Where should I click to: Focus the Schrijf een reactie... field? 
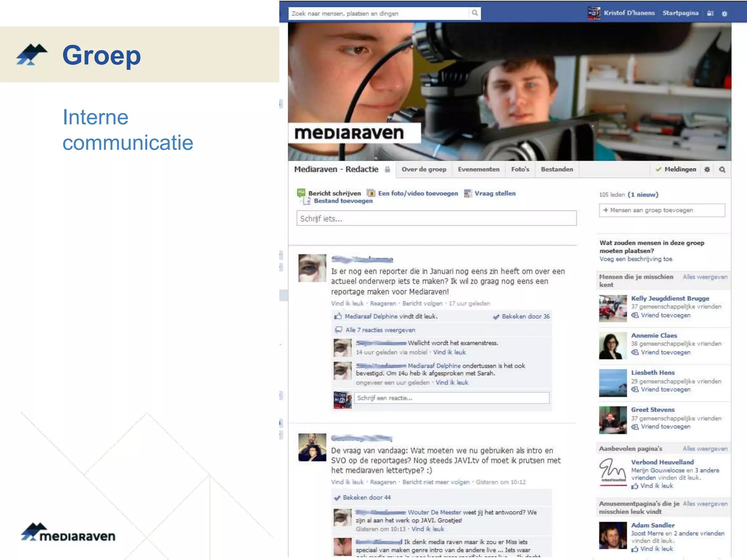(452, 398)
